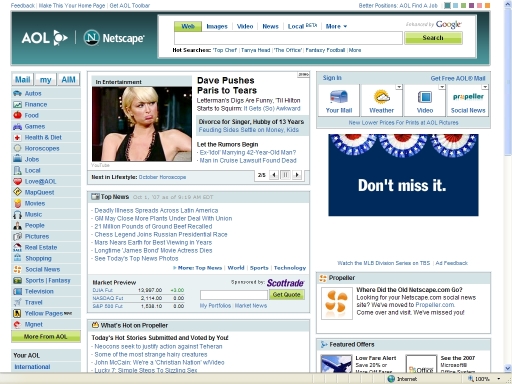Go to the next featured story

point(297,175)
